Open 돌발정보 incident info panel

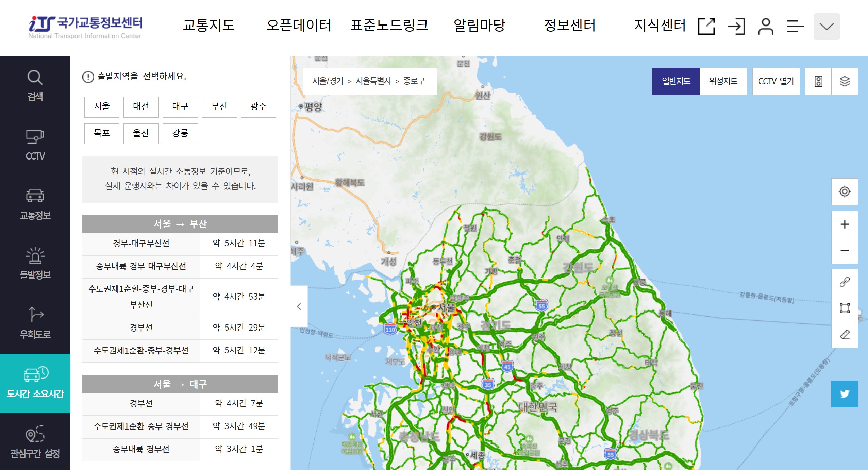click(35, 264)
